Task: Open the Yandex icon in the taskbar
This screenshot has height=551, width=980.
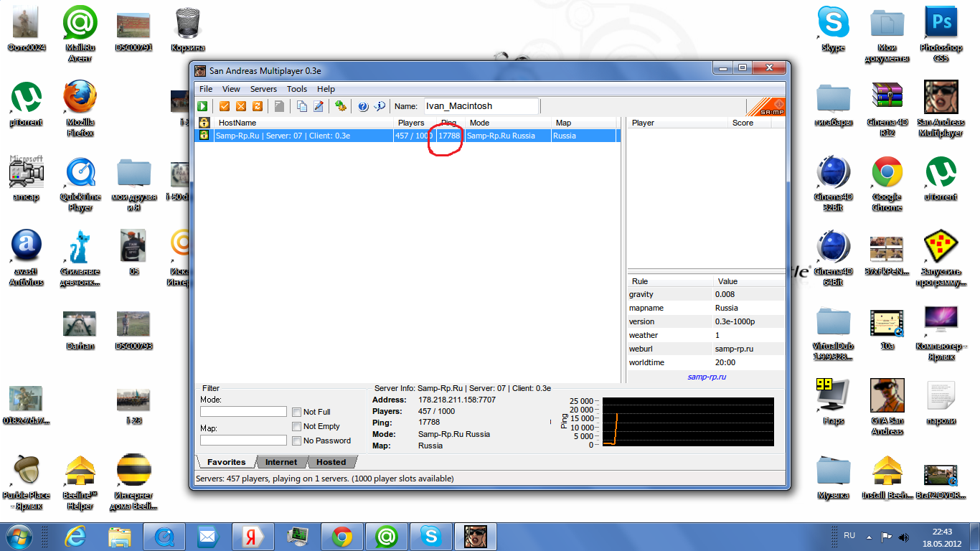Action: [253, 537]
